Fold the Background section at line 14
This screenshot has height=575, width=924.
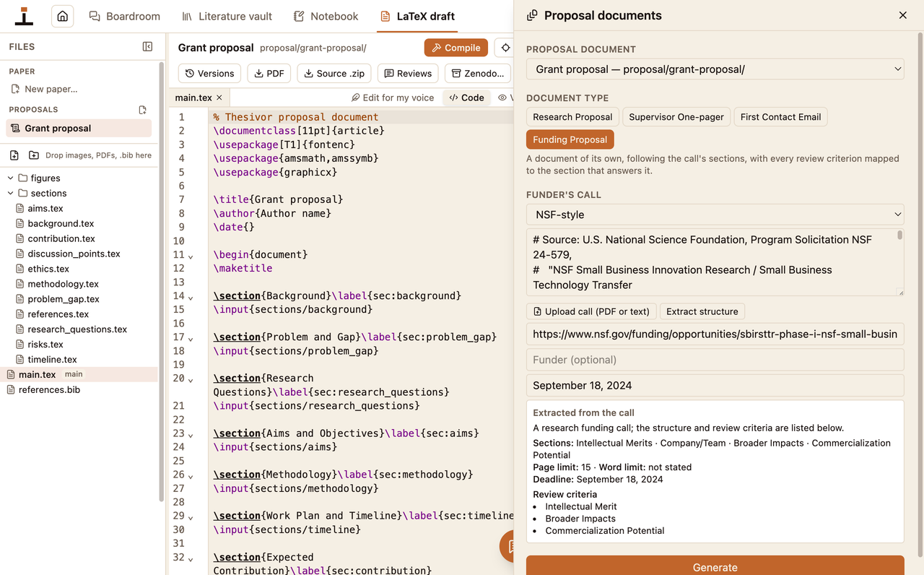tap(191, 297)
